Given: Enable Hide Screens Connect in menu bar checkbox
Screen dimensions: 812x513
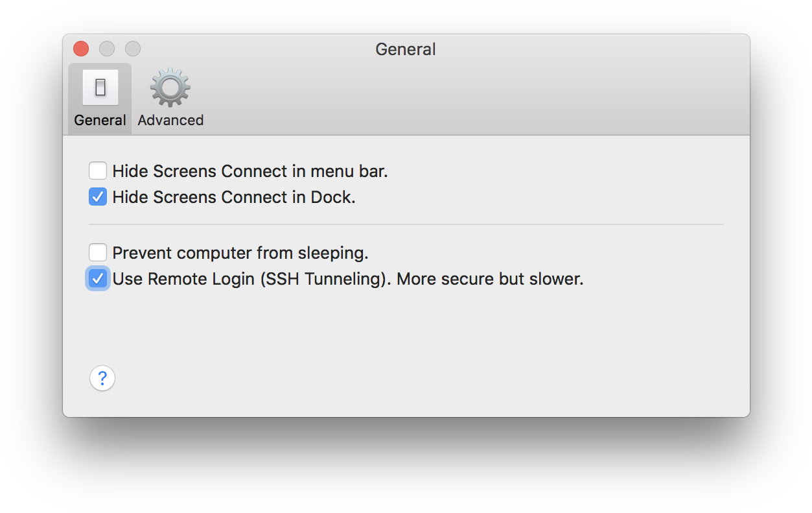Looking at the screenshot, I should (98, 171).
